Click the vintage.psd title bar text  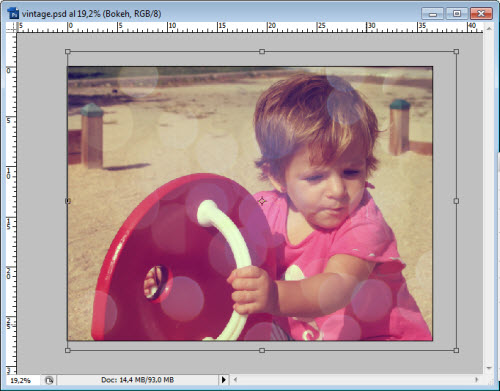91,14
